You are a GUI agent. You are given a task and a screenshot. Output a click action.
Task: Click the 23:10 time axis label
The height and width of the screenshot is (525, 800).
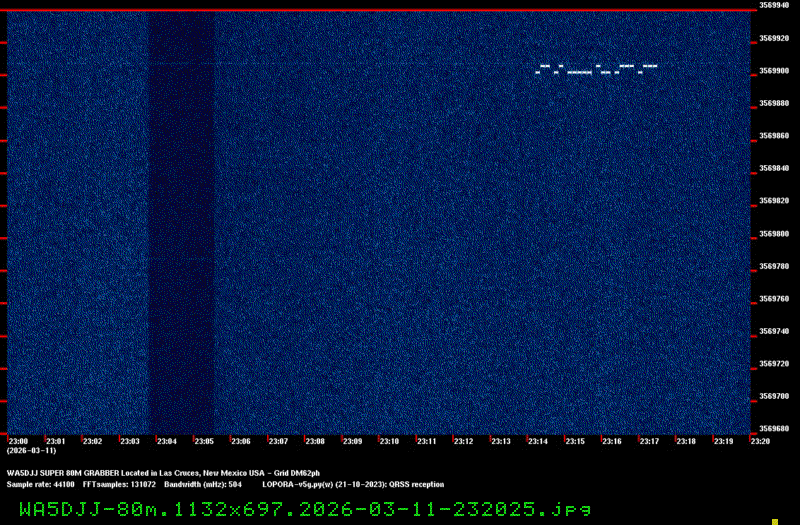click(389, 441)
